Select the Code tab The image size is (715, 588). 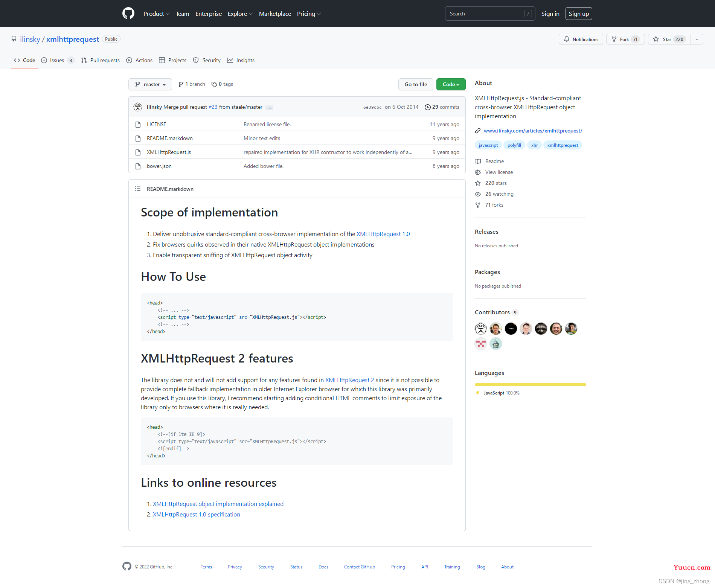(24, 60)
